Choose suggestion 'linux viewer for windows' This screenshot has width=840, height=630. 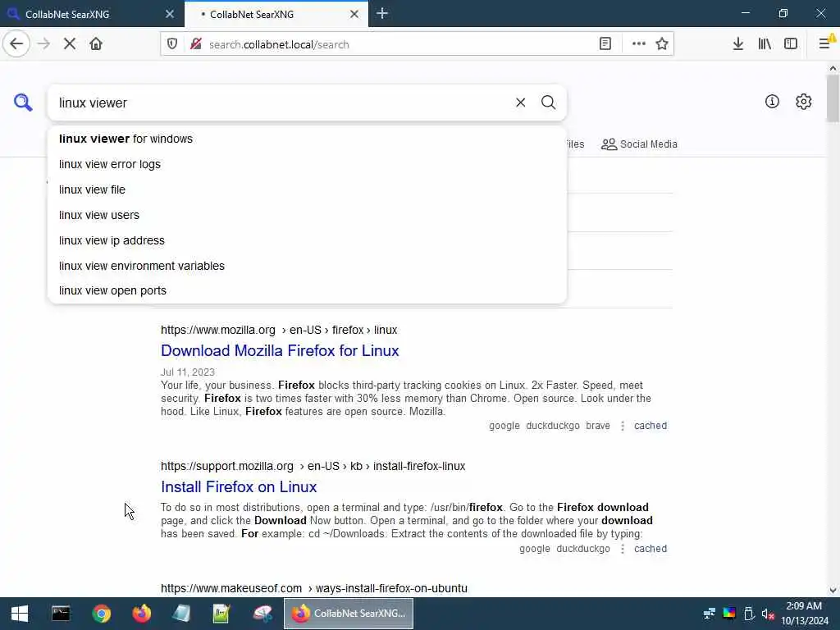[x=307, y=139]
